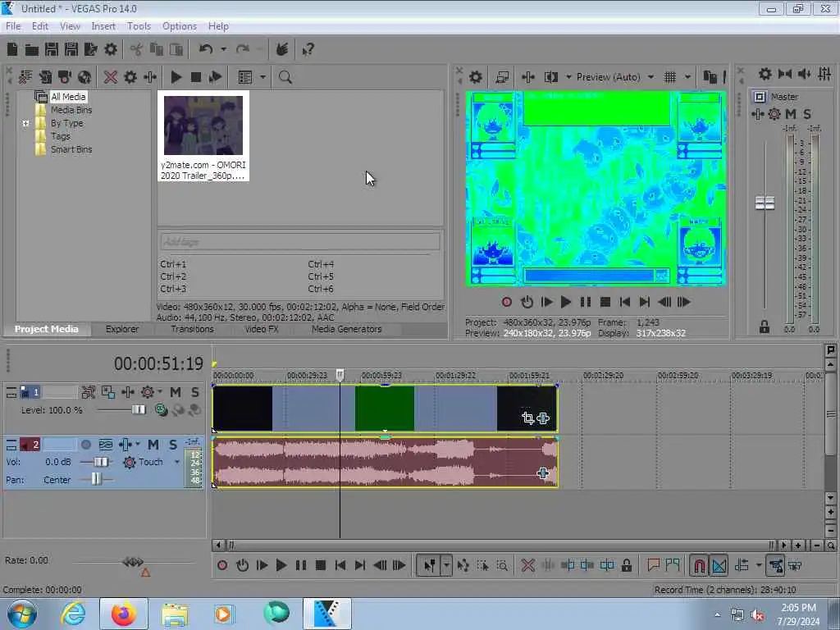Open the Tools menu
The width and height of the screenshot is (840, 630).
point(139,26)
